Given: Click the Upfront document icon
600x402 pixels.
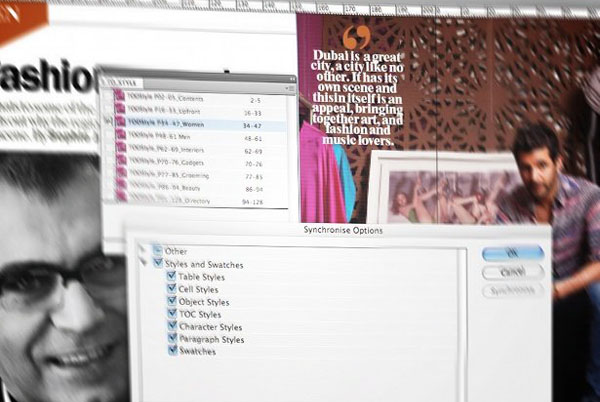Looking at the screenshot, I should pyautogui.click(x=119, y=112).
